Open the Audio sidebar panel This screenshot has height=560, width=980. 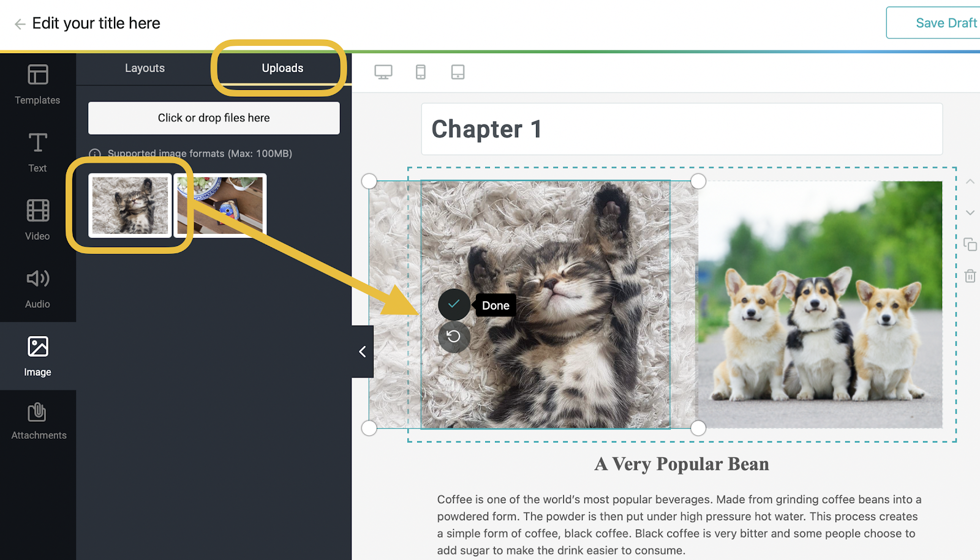tap(37, 288)
